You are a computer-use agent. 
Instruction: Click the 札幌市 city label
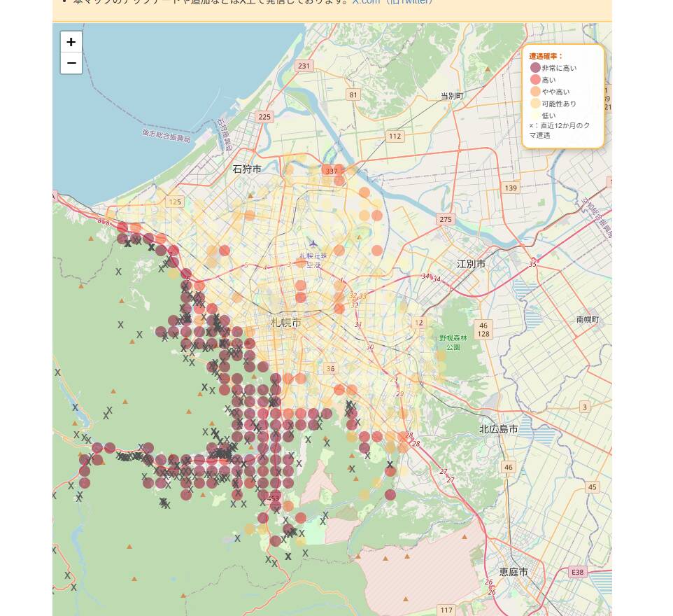coord(285,323)
